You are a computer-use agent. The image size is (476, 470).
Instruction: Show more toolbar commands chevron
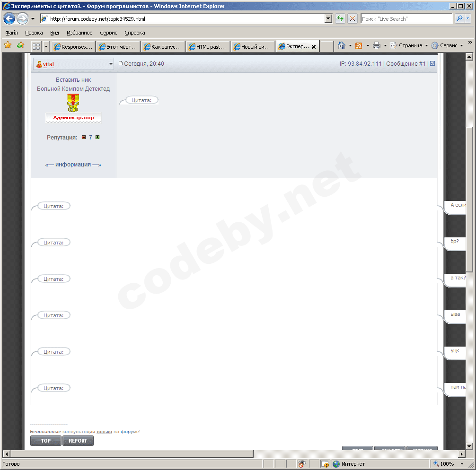pos(470,43)
